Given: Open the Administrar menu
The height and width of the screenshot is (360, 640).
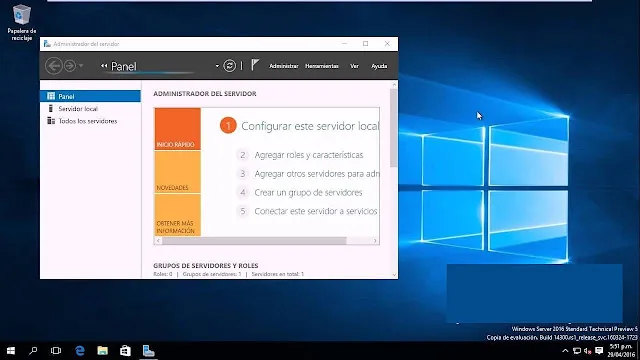Looking at the screenshot, I should [284, 66].
